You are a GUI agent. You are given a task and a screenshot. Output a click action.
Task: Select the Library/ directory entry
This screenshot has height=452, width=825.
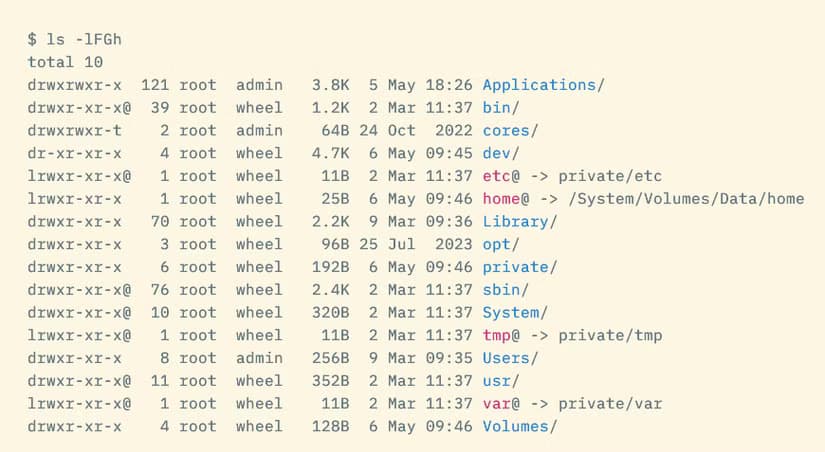pyautogui.click(x=520, y=222)
